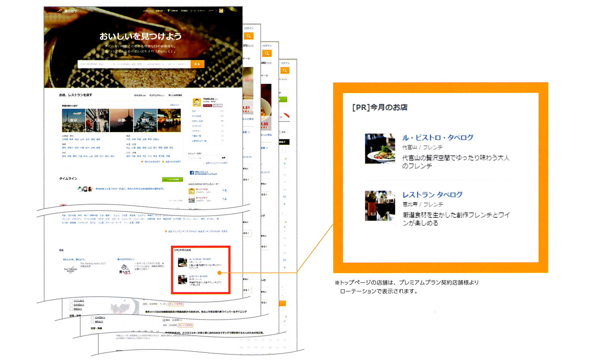Open the 19:00 time dropdown
Screen dimensions: 597x364
pyautogui.click(x=182, y=64)
